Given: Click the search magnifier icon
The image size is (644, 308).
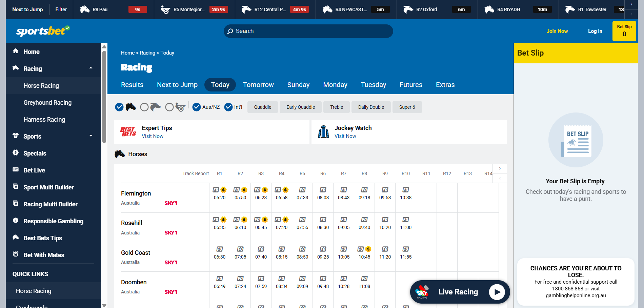Looking at the screenshot, I should [x=230, y=31].
